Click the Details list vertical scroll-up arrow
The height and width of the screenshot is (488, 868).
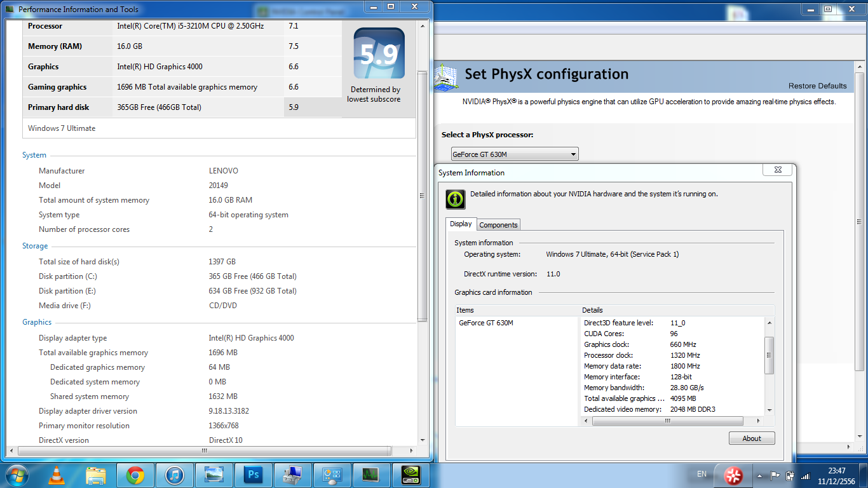770,322
